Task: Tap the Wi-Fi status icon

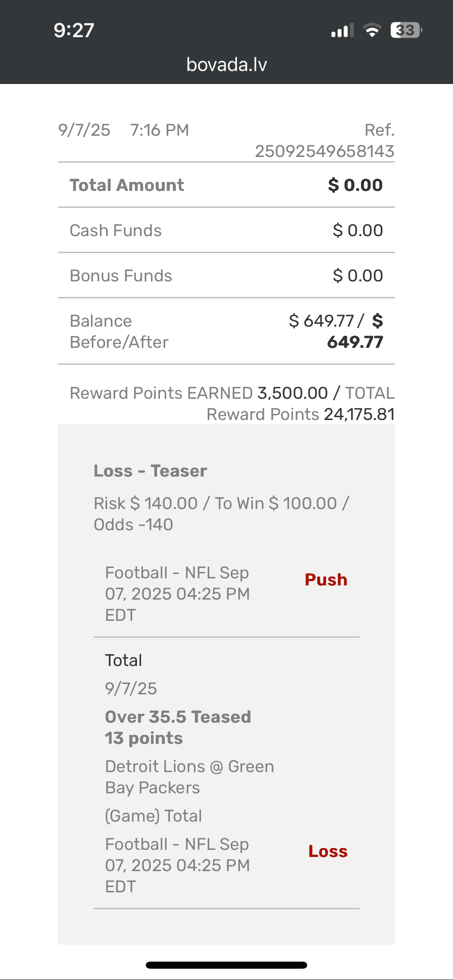Action: tap(372, 31)
